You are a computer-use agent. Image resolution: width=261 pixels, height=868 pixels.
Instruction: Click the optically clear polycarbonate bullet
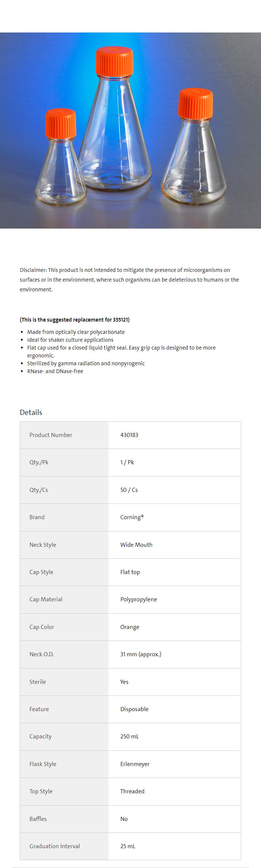[76, 332]
